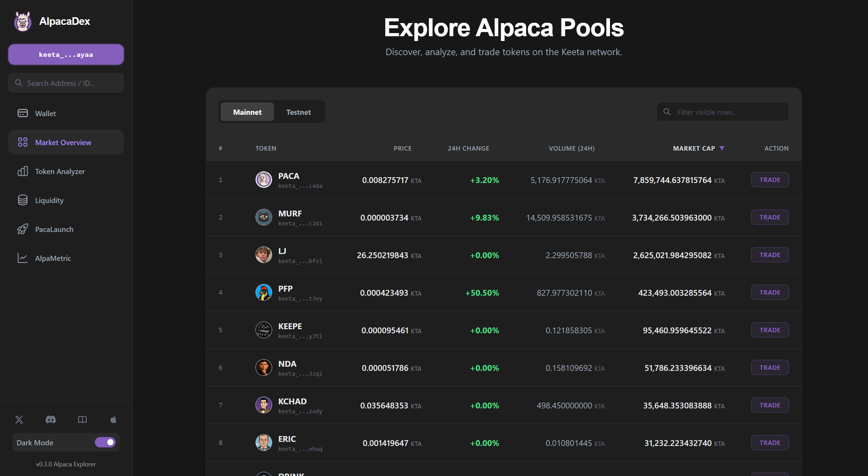Open Discord via its icon
Screen dimensions: 868x476
(51, 419)
